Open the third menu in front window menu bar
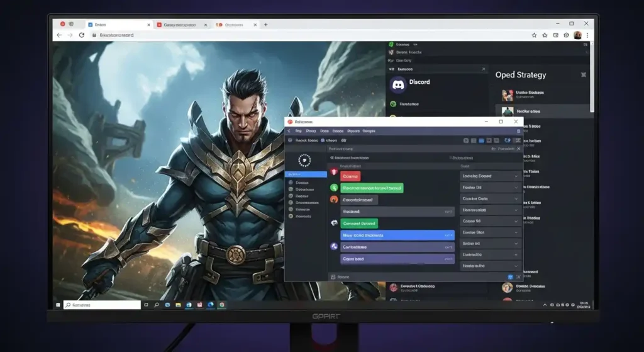Viewport: 644px width, 352px height. tap(325, 131)
